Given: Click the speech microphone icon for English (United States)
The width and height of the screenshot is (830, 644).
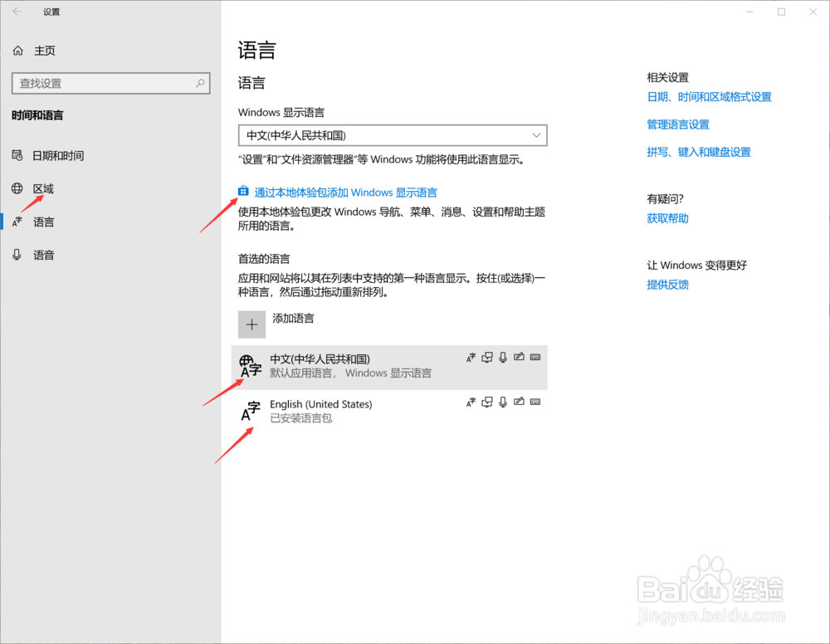Looking at the screenshot, I should [x=503, y=402].
